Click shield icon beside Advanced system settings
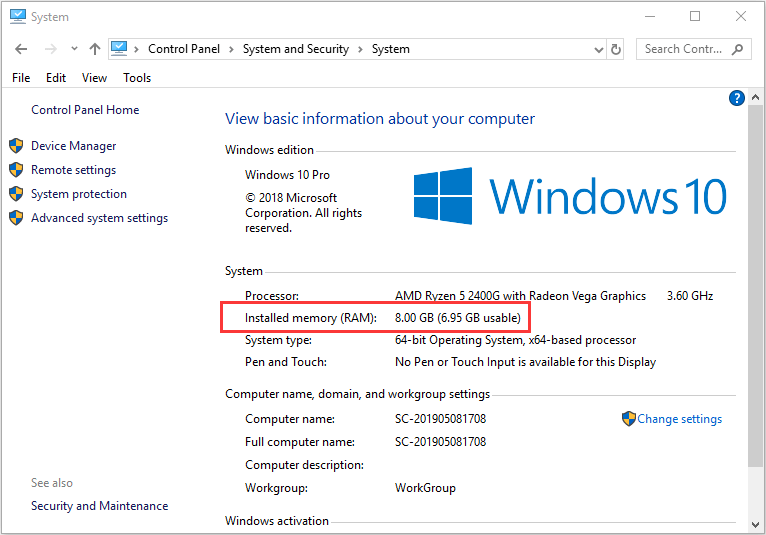 click(x=16, y=217)
